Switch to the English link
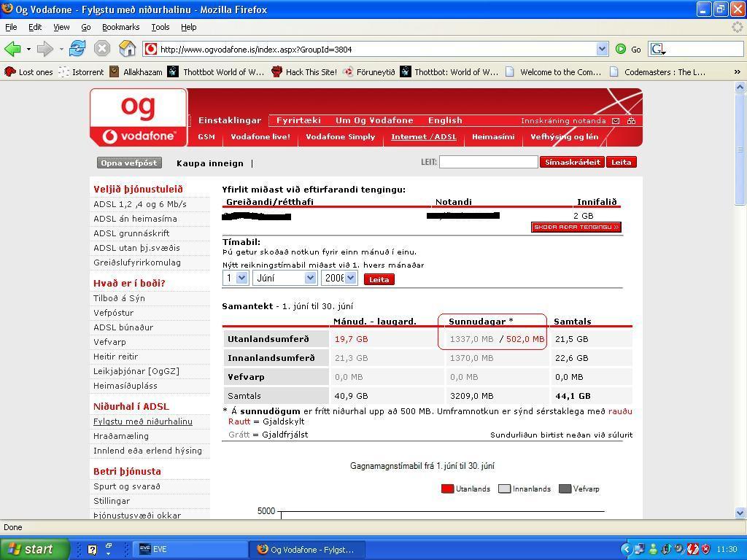 click(445, 120)
